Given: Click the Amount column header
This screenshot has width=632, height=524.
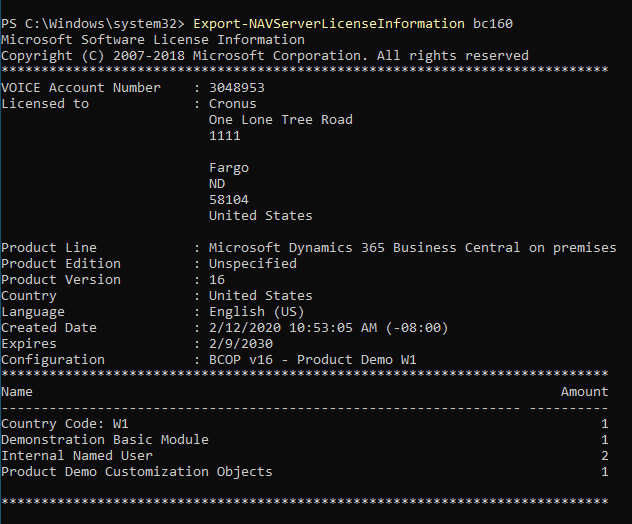Looking at the screenshot, I should [x=584, y=392].
